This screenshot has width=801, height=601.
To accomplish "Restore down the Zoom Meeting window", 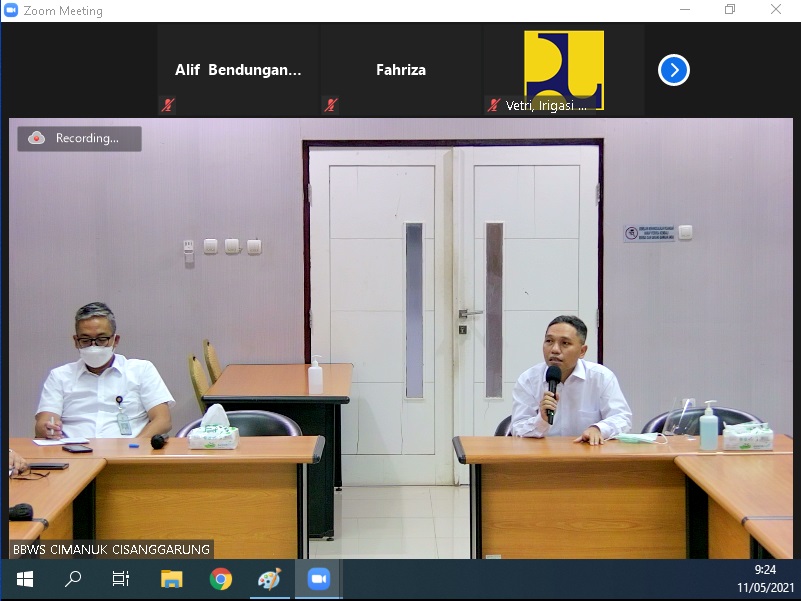I will point(730,10).
